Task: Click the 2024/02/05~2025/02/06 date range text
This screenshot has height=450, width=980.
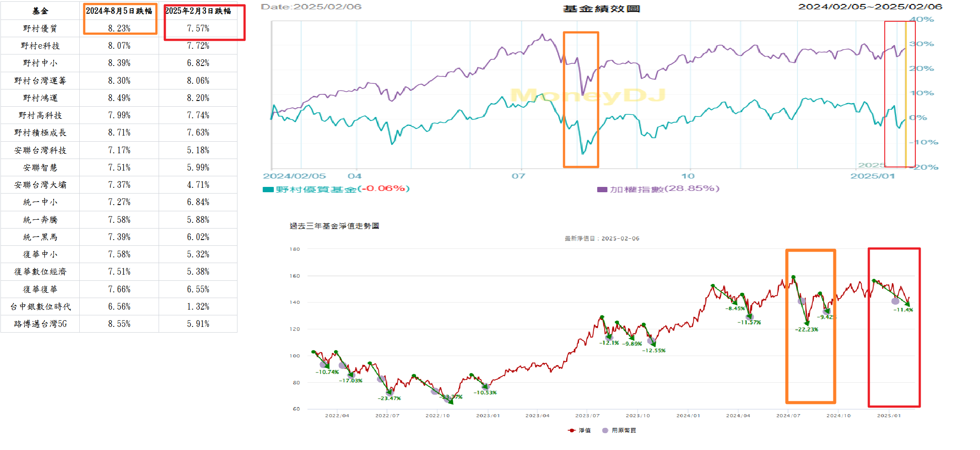Action: click(870, 7)
